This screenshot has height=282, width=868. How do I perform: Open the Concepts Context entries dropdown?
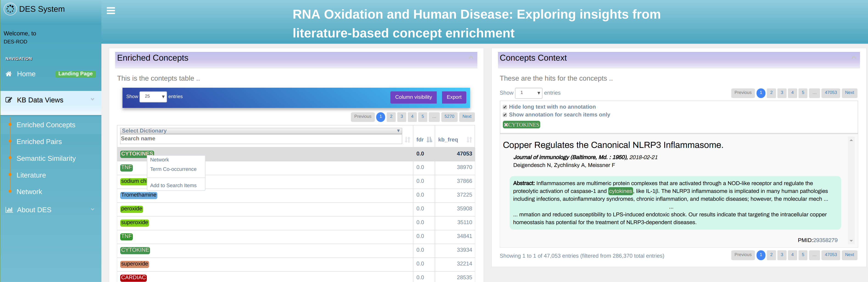tap(528, 93)
